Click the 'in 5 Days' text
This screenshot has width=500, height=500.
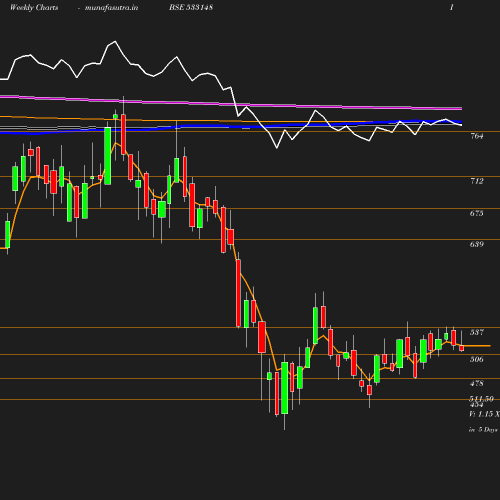tap(483, 430)
